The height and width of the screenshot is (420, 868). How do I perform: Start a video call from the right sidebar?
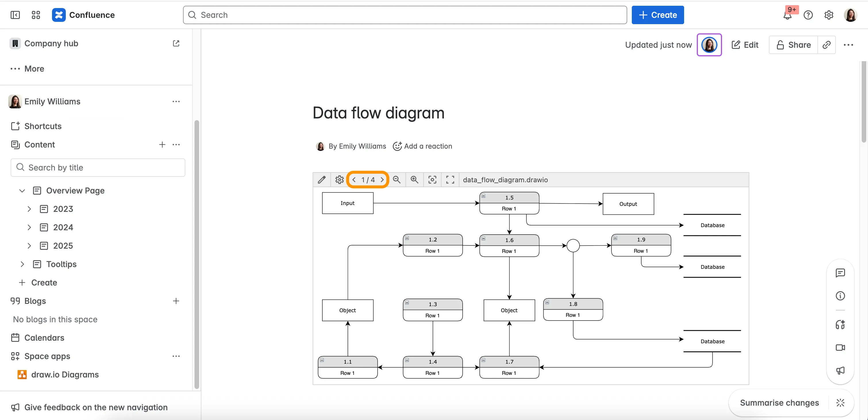(x=840, y=348)
